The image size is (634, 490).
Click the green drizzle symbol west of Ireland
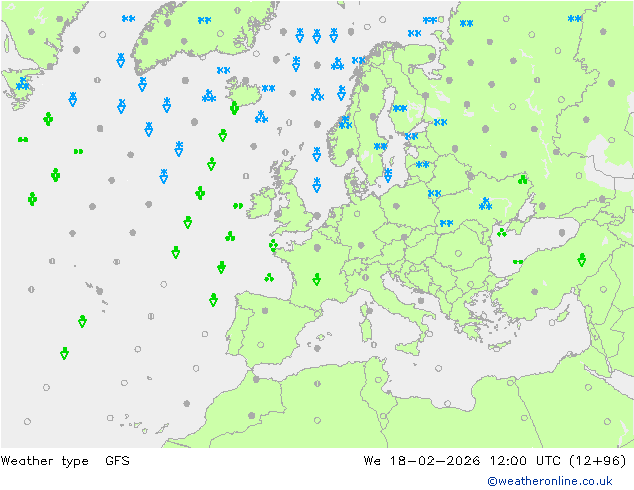[238, 206]
